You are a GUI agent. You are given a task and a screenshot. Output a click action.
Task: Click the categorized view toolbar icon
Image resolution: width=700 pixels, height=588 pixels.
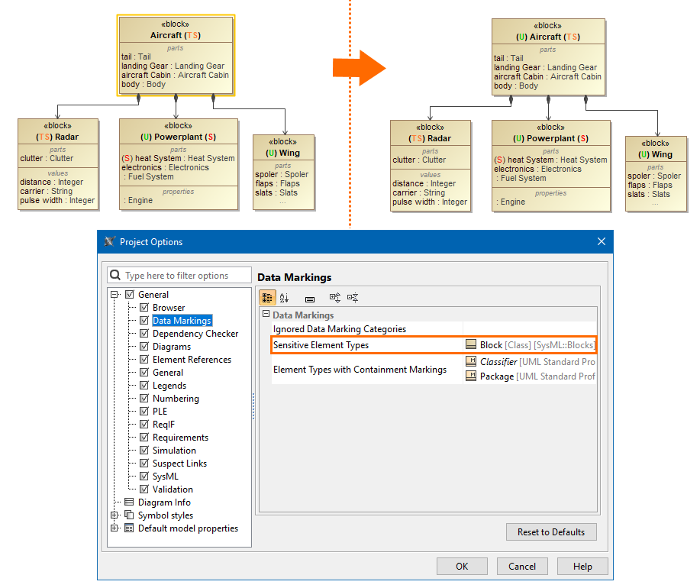268,298
